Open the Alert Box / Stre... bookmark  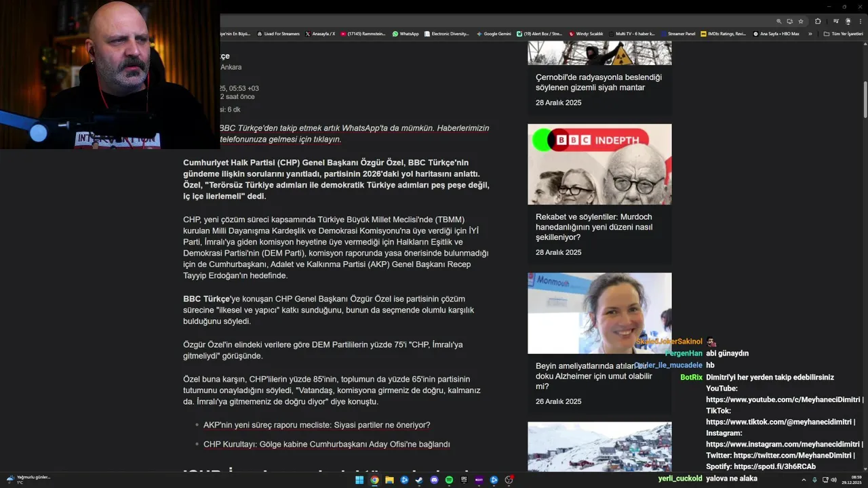[539, 34]
